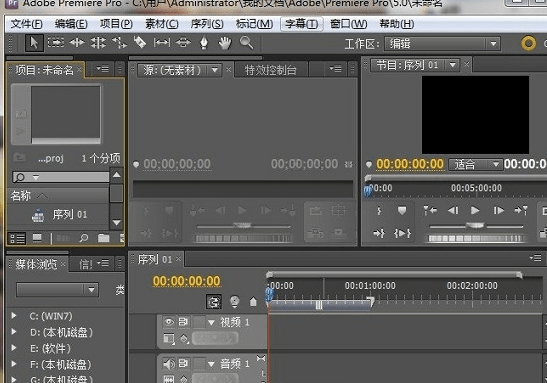Open 编辑(E) menu
Screen dimensions: 547x383
click(x=71, y=24)
